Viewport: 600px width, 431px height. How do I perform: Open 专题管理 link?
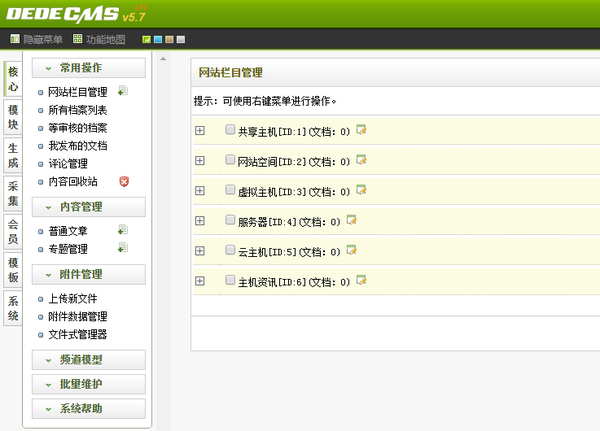point(68,249)
